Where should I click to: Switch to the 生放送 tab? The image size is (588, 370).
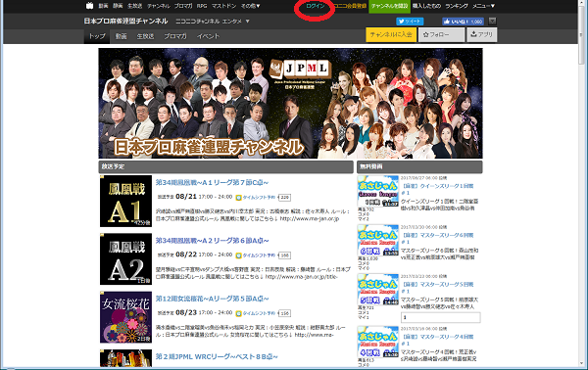[145, 36]
